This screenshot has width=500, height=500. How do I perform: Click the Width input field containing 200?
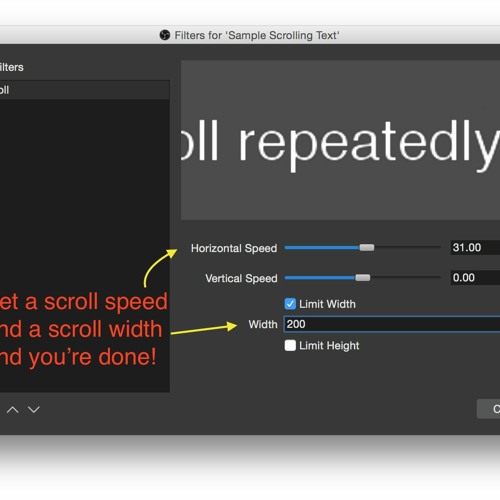(392, 324)
